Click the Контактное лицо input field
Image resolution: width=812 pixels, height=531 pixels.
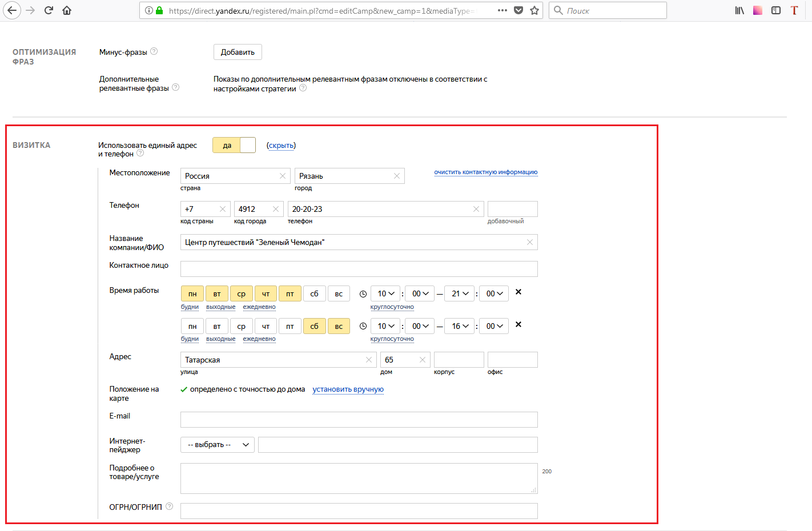pos(359,269)
